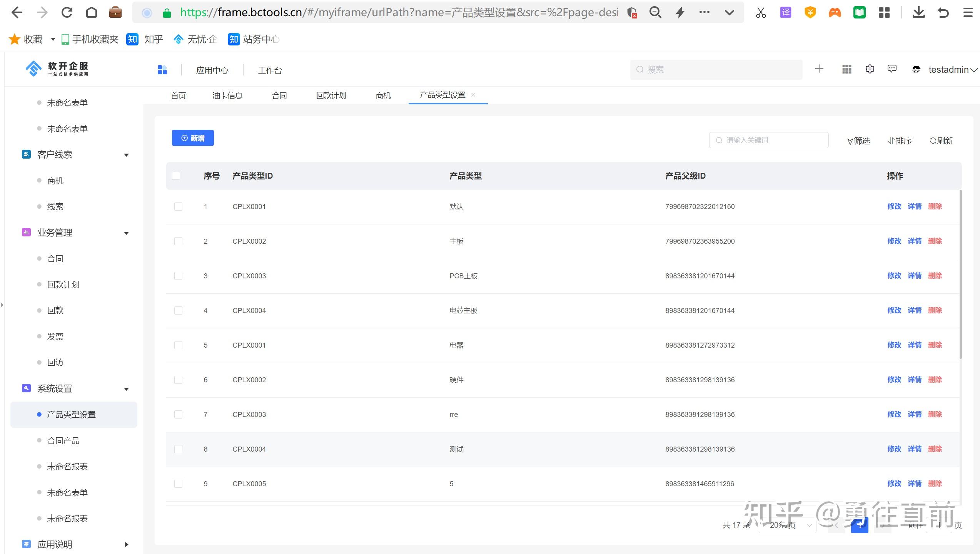Click the plus icon in the top header
Image resolution: width=980 pixels, height=554 pixels.
819,69
